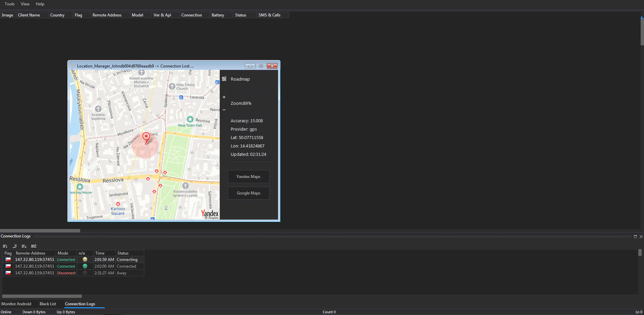
Task: Click the Updated: 02:31:24 text
Action: [x=249, y=154]
